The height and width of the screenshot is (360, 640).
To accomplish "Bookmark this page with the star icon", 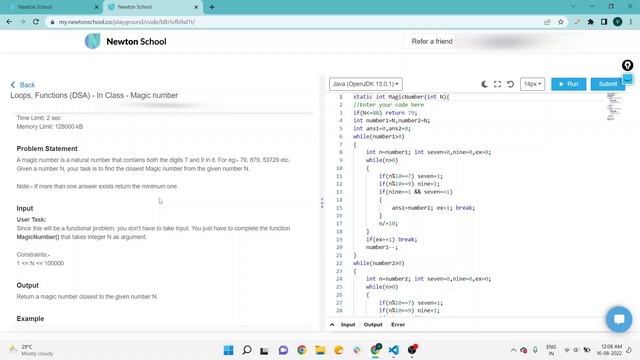I will 561,22.
